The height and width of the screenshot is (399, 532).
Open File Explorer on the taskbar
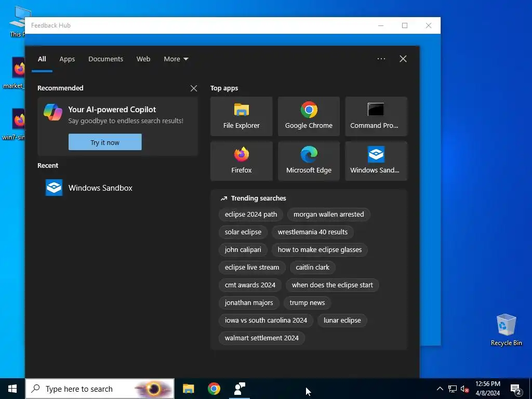[188, 389]
